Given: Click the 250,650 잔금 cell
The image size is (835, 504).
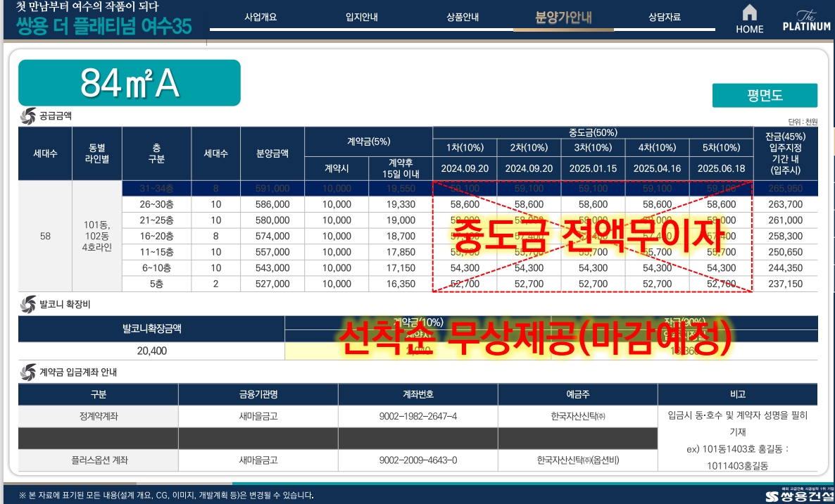Looking at the screenshot, I should coord(786,252).
